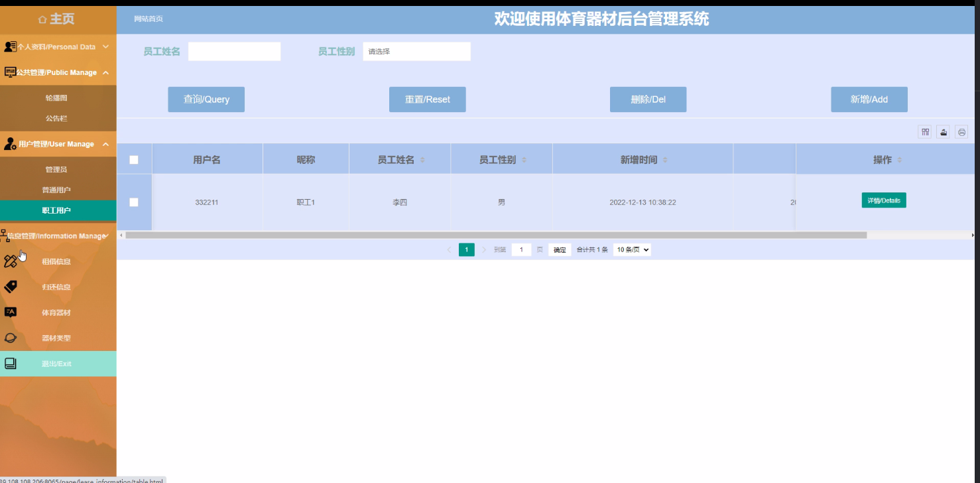This screenshot has width=980, height=483.
Task: Click the icon beside 体育器材
Action: pos(10,312)
